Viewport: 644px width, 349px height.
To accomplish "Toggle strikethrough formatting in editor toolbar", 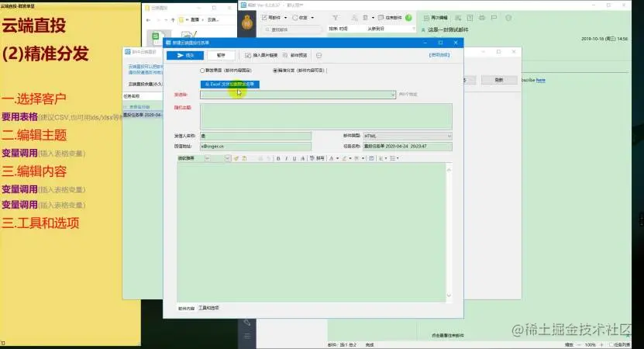I will [303, 158].
